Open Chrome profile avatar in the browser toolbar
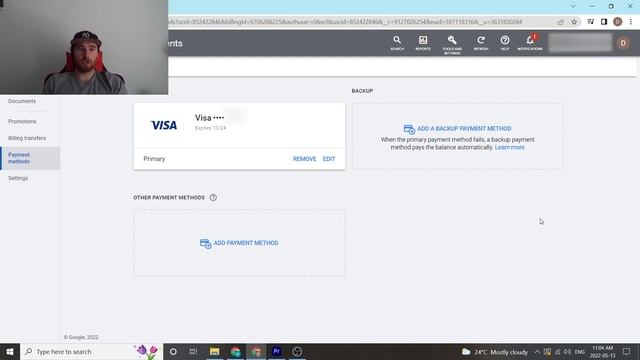This screenshot has height=360, width=640. coord(618,22)
